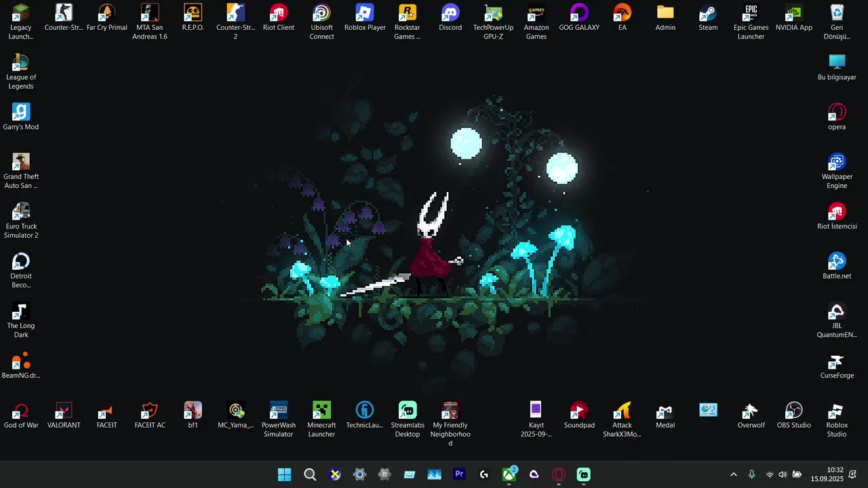Select the JBL QuantumENGINE icon
The width and height of the screenshot is (868, 488).
[837, 320]
